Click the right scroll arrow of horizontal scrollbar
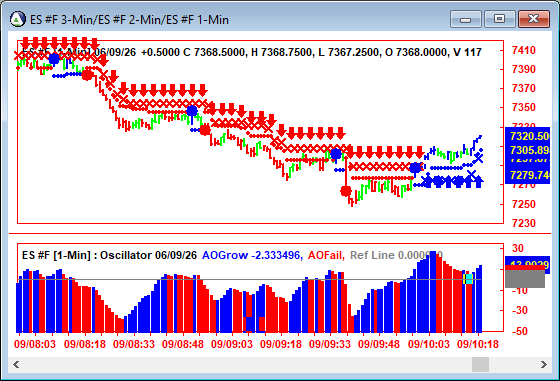The width and height of the screenshot is (560, 381). tap(544, 365)
